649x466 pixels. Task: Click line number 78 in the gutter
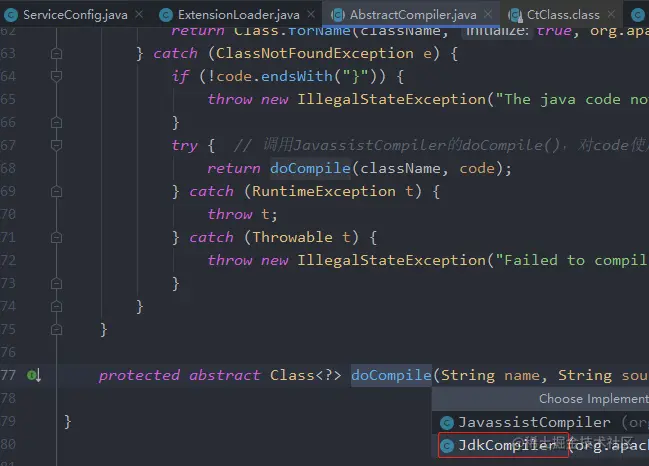(8, 399)
